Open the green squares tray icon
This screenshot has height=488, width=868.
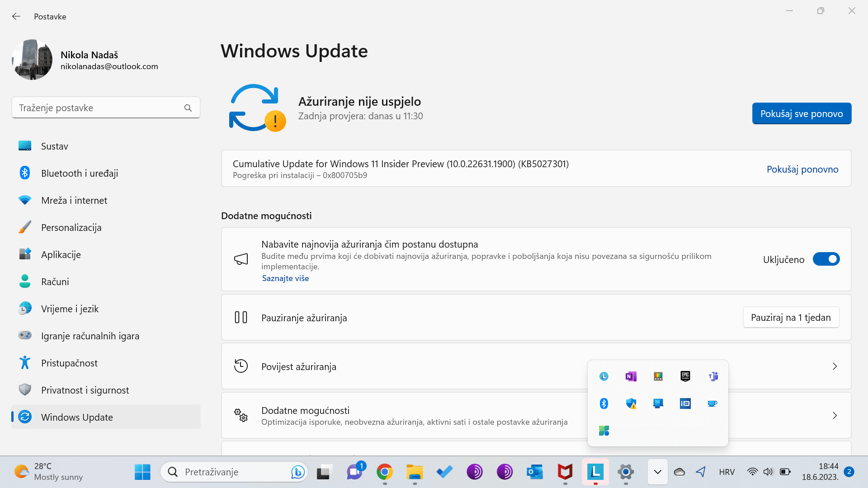[604, 431]
